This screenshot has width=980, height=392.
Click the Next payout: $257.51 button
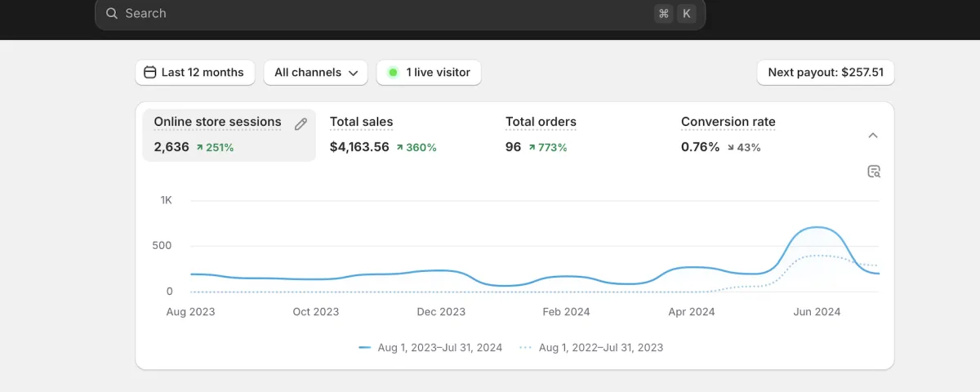(826, 72)
